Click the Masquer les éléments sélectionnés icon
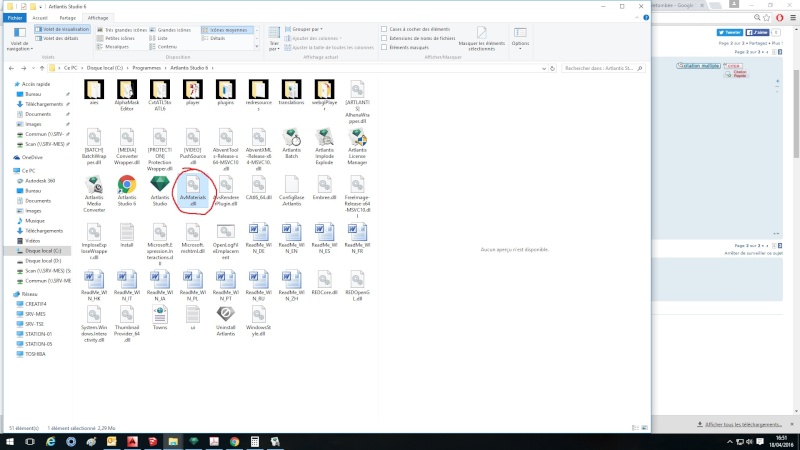800x450 pixels. pyautogui.click(x=481, y=38)
